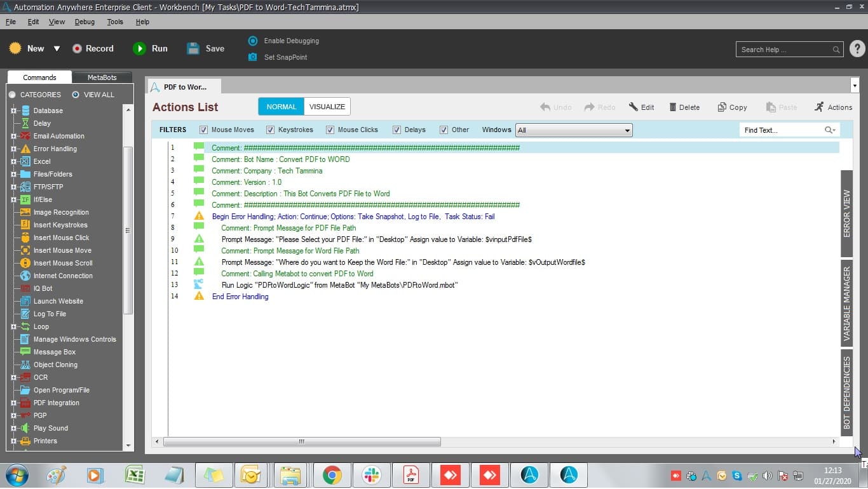This screenshot has height=489, width=868.
Task: Choose the Message Box command icon
Action: 25,352
